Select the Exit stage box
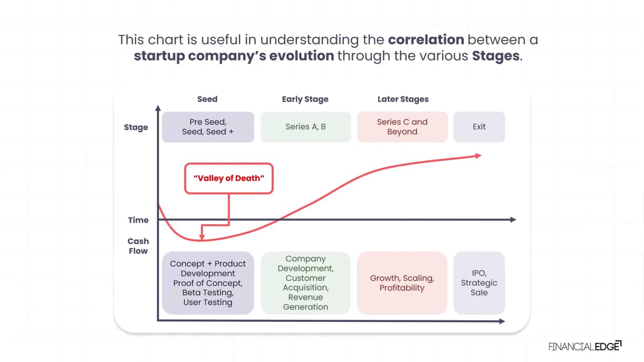This screenshot has width=644, height=362. (479, 127)
